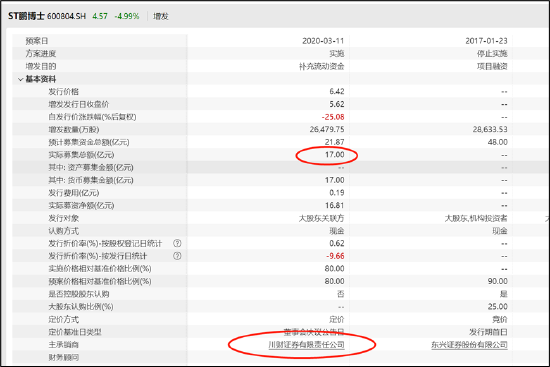Select 项目融资 purpose cell
The image size is (550, 367).
(x=492, y=66)
